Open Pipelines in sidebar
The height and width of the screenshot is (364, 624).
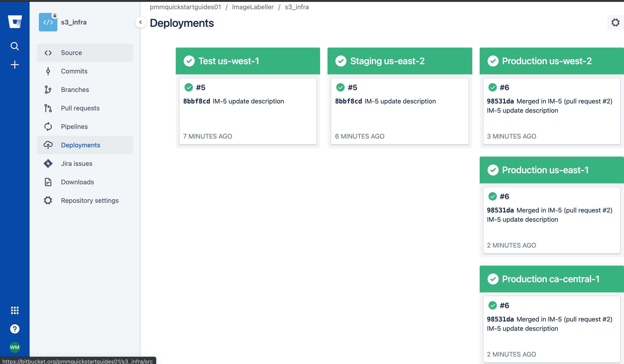[x=74, y=126]
